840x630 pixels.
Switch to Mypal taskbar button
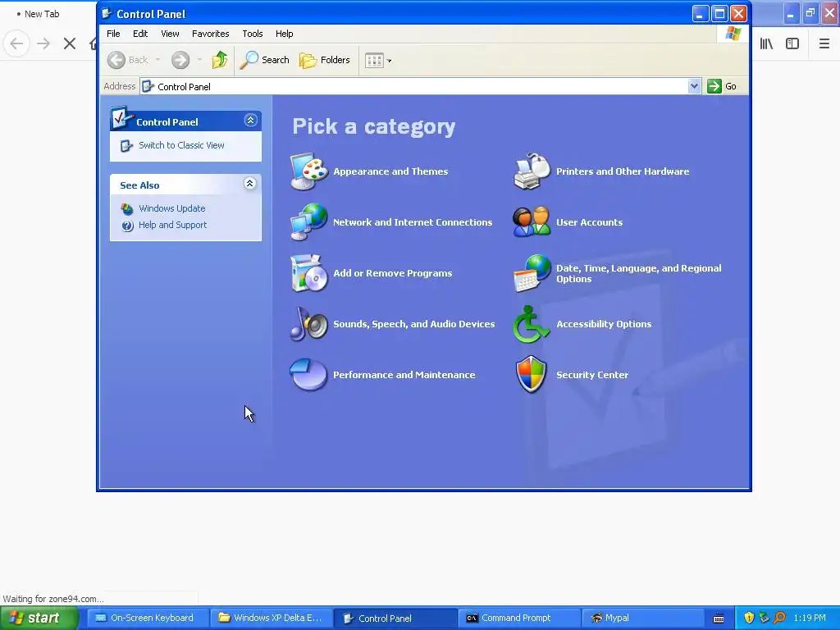tap(642, 619)
